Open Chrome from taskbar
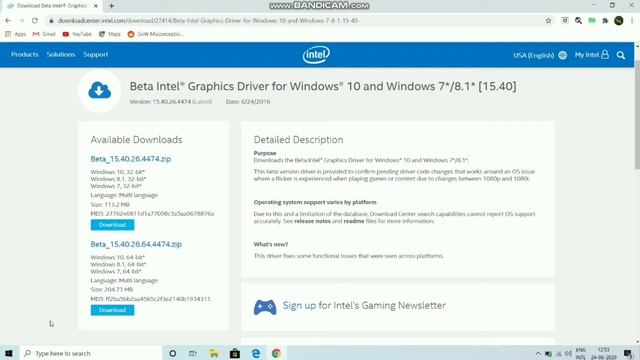640x360 pixels. point(276,353)
